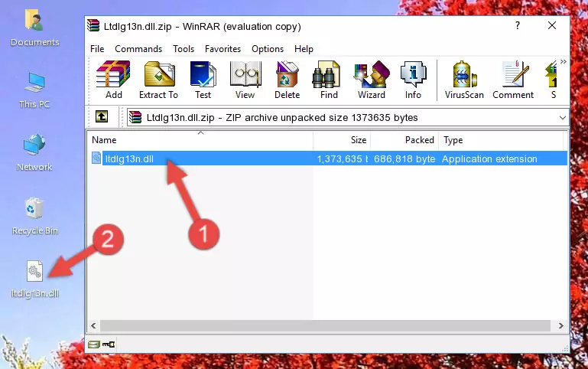Select the Documents desktop icon
The height and width of the screenshot is (369, 588).
(34, 28)
